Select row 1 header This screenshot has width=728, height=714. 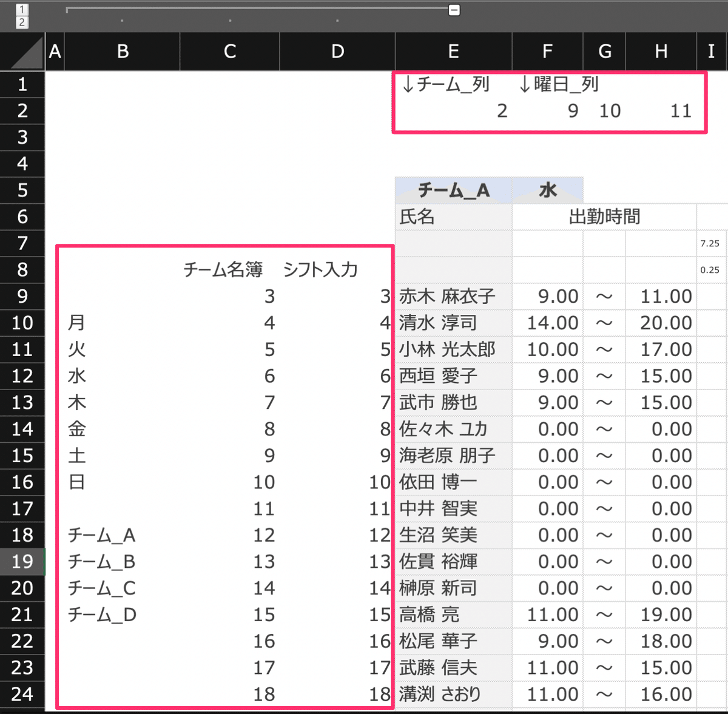click(x=22, y=84)
